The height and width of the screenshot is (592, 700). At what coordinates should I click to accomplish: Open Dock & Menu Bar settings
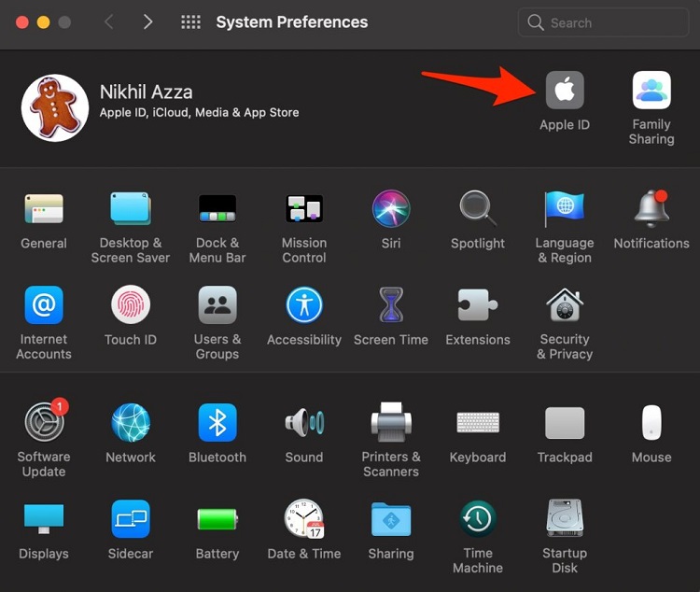(x=217, y=209)
